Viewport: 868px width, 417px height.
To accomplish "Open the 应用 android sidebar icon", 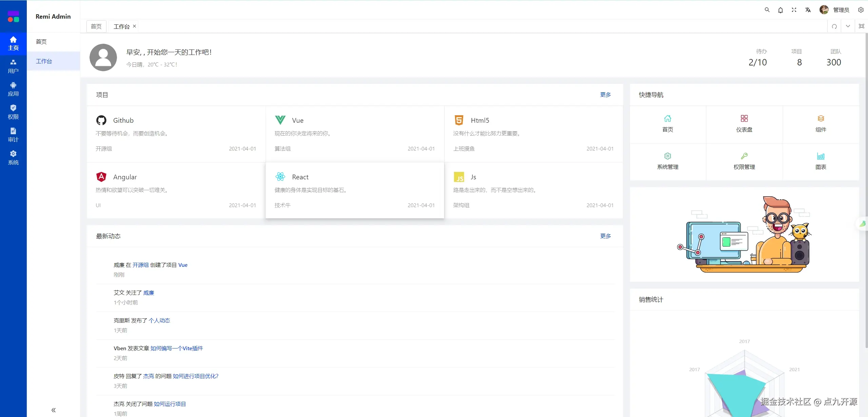I will [13, 89].
